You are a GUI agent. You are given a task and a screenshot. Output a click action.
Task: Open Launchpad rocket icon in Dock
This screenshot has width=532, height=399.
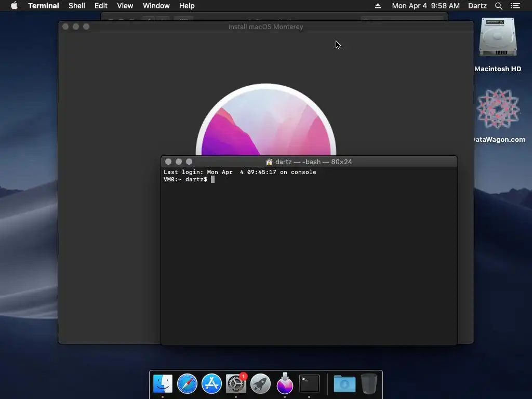click(260, 384)
